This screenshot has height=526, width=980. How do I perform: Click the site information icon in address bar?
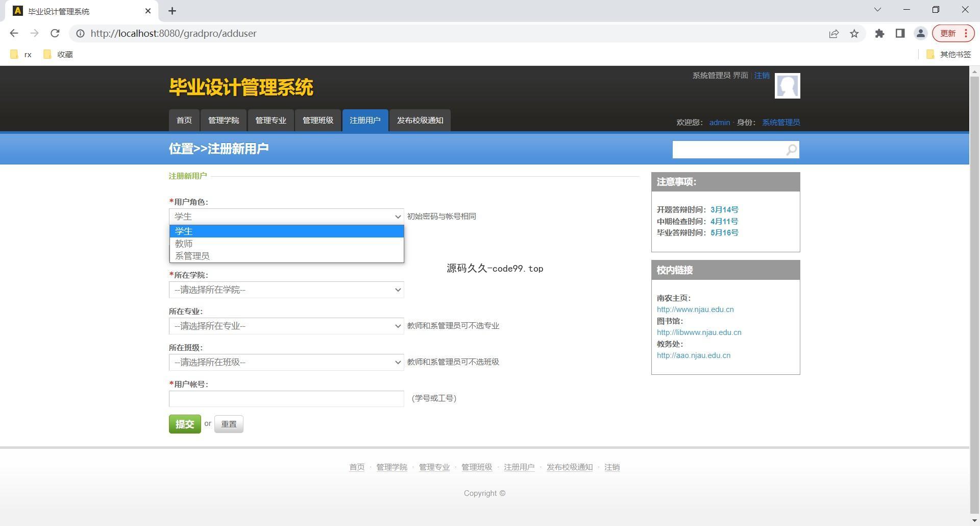pos(80,33)
